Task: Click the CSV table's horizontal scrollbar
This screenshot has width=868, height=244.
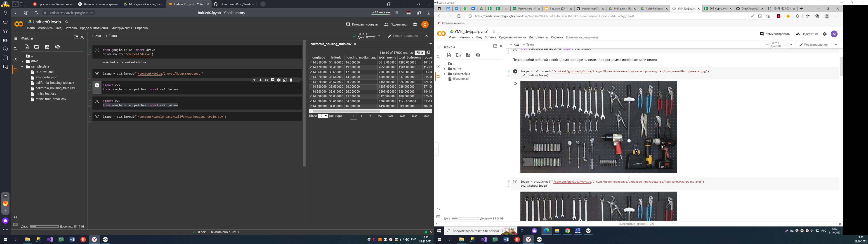Action: (x=346, y=111)
